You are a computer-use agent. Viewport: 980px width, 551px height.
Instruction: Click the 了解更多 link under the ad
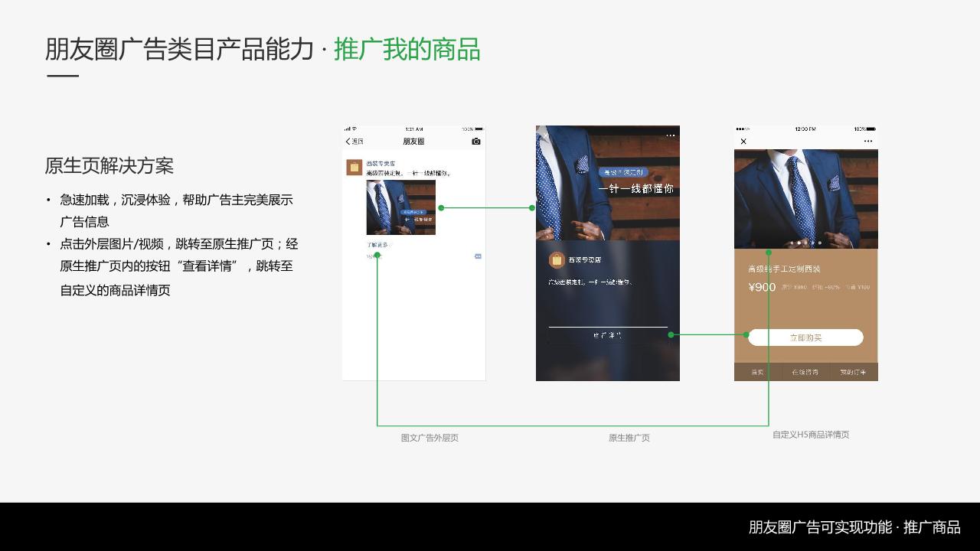377,245
